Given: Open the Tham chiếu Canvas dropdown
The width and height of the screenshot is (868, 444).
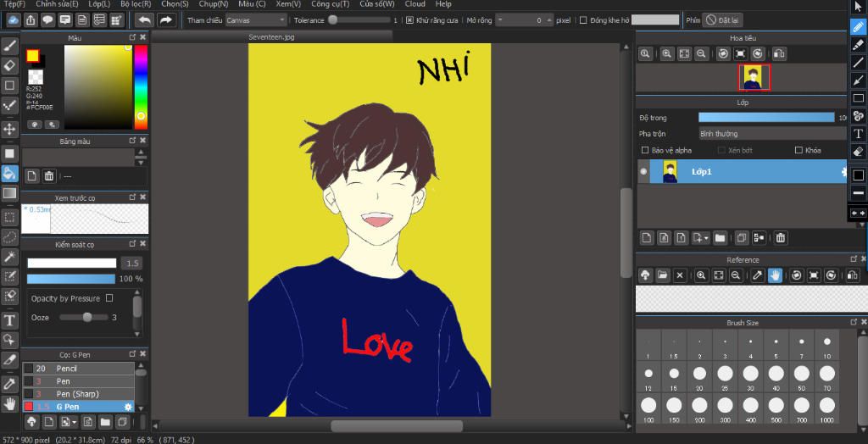Looking at the screenshot, I should [256, 20].
